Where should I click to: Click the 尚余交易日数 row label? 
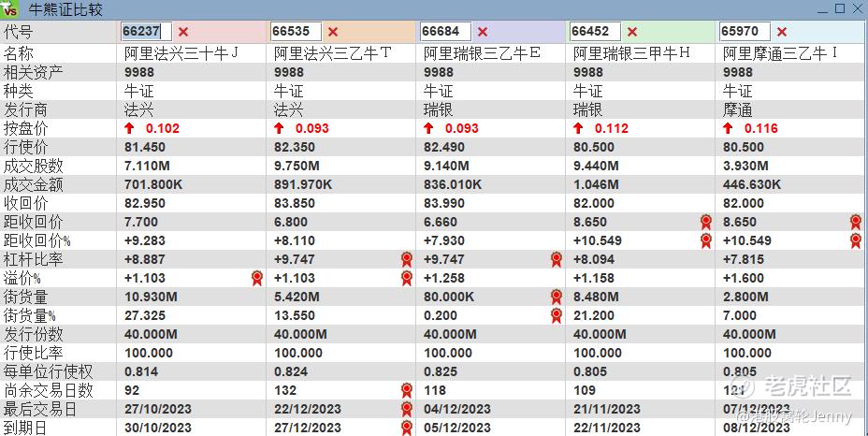[x=48, y=390]
